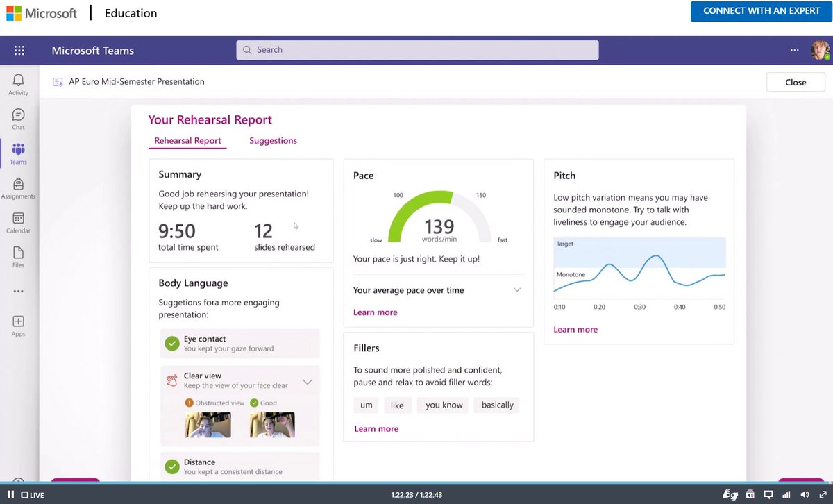
Task: Open the captions settings icon in player
Action: pos(750,495)
